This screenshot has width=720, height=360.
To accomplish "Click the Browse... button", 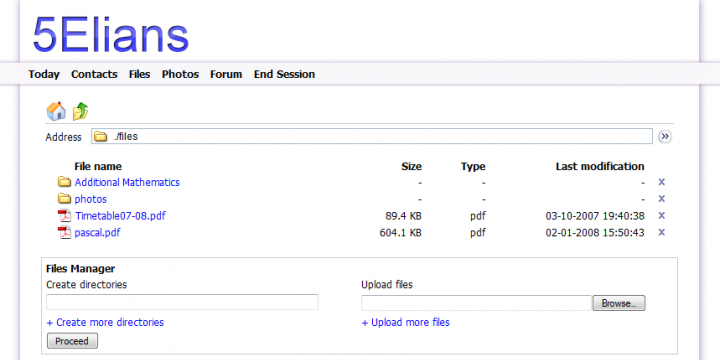I will tap(619, 303).
